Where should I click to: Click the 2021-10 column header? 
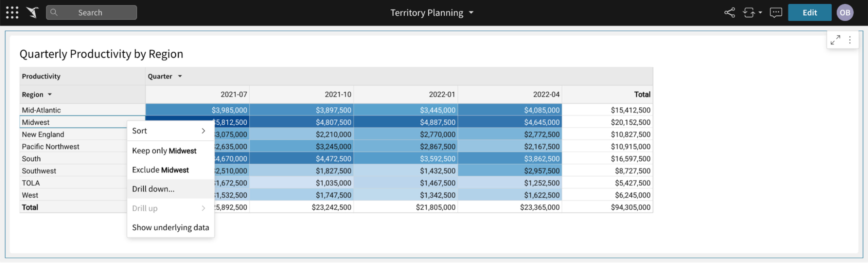tap(302, 94)
